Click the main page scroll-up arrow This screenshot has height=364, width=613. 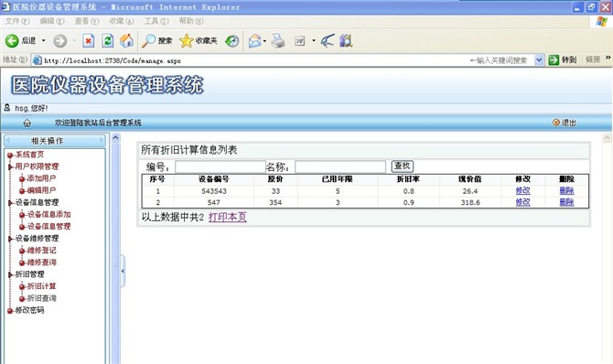607,137
